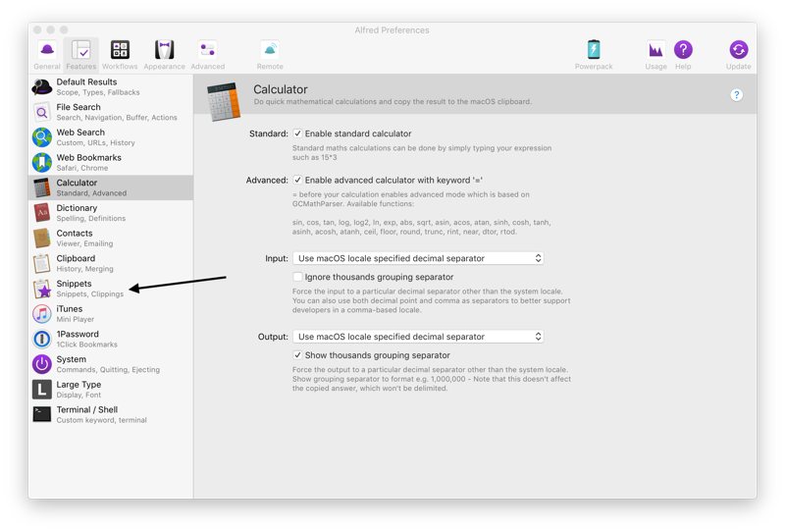Select Default Results in sidebar
The height and width of the screenshot is (532, 785).
[111, 86]
